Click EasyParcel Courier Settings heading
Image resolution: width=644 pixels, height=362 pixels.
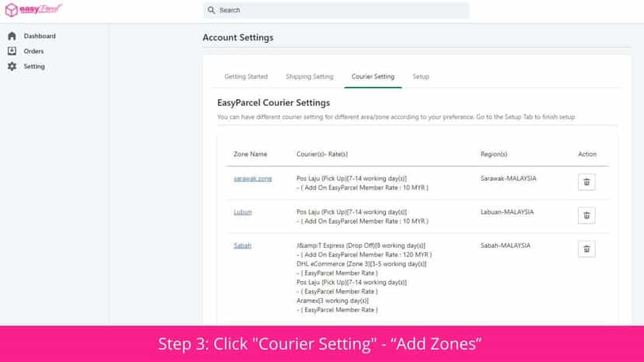point(274,103)
